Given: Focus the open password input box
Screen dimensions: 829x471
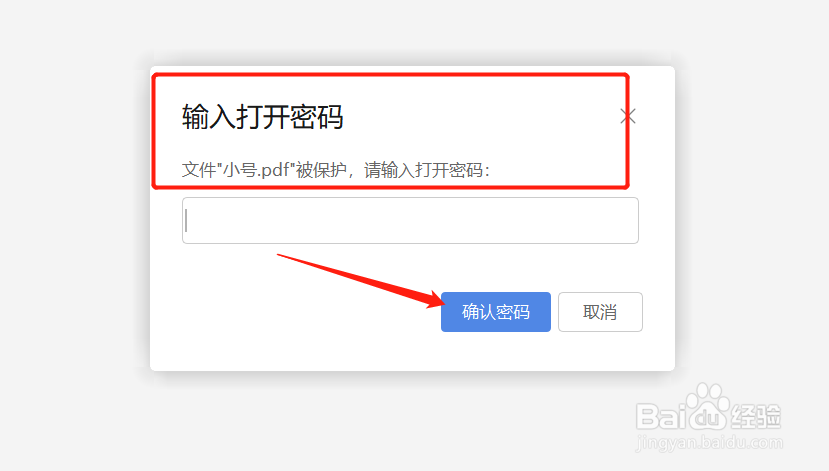Looking at the screenshot, I should (410, 220).
